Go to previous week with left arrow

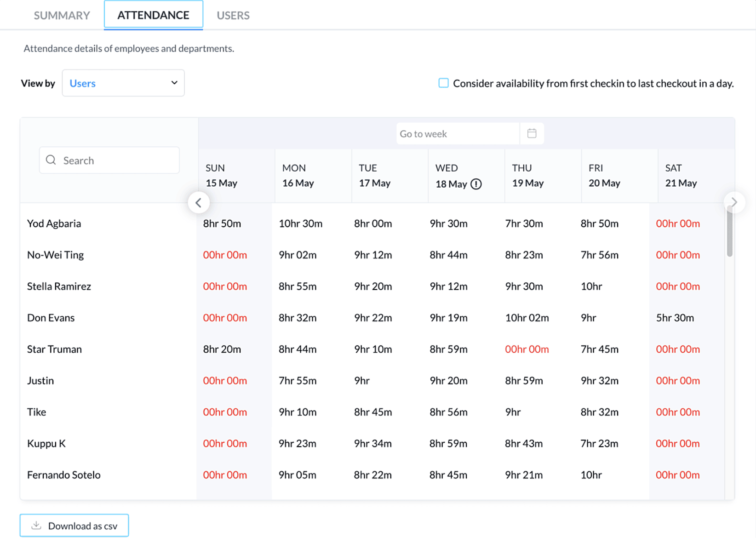pos(199,202)
